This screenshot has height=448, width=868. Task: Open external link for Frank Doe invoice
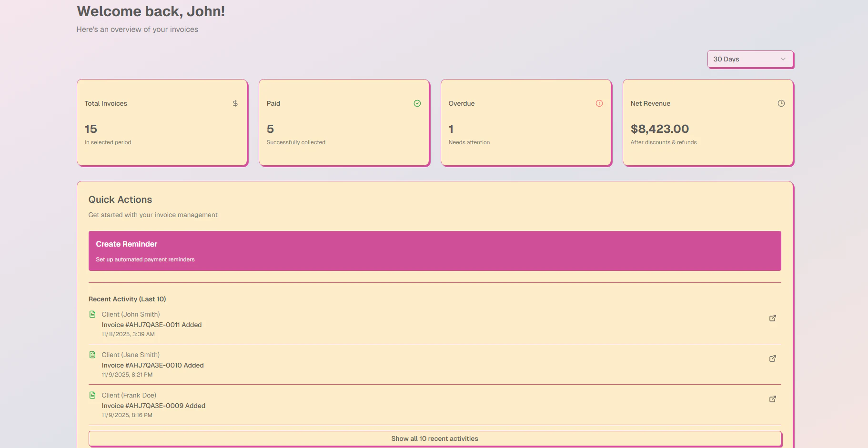[x=772, y=399]
